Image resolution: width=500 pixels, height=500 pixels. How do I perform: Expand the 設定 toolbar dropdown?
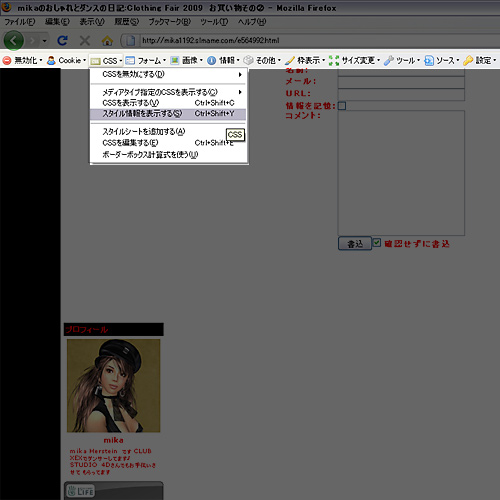pyautogui.click(x=495, y=60)
